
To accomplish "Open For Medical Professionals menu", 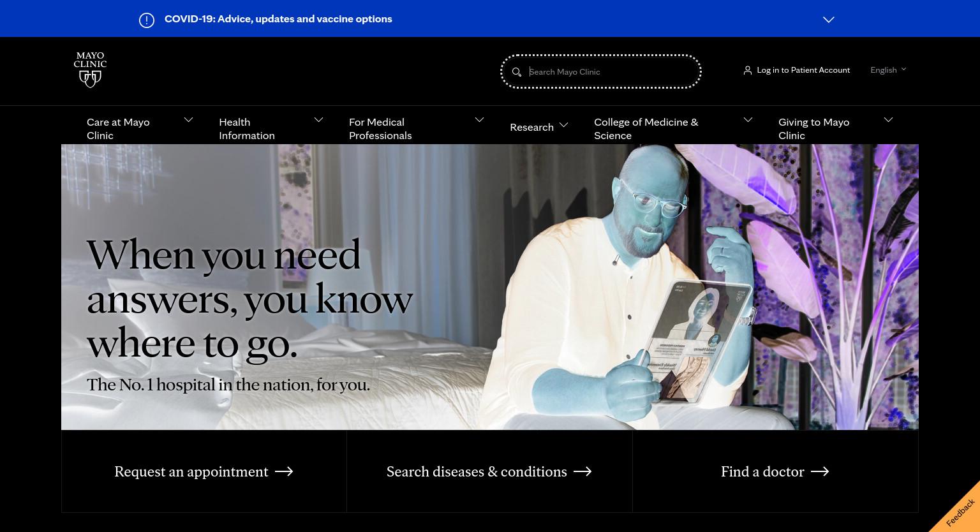I will coord(380,129).
